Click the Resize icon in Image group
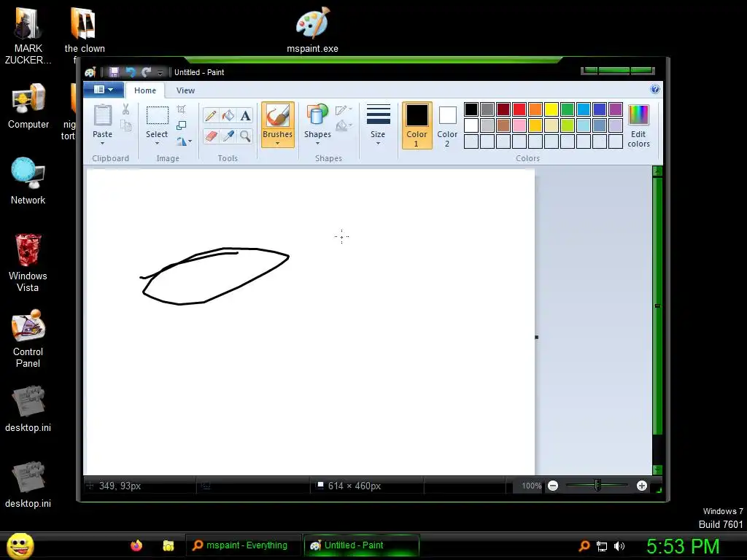Screen dimensions: 747x560 coord(181,125)
